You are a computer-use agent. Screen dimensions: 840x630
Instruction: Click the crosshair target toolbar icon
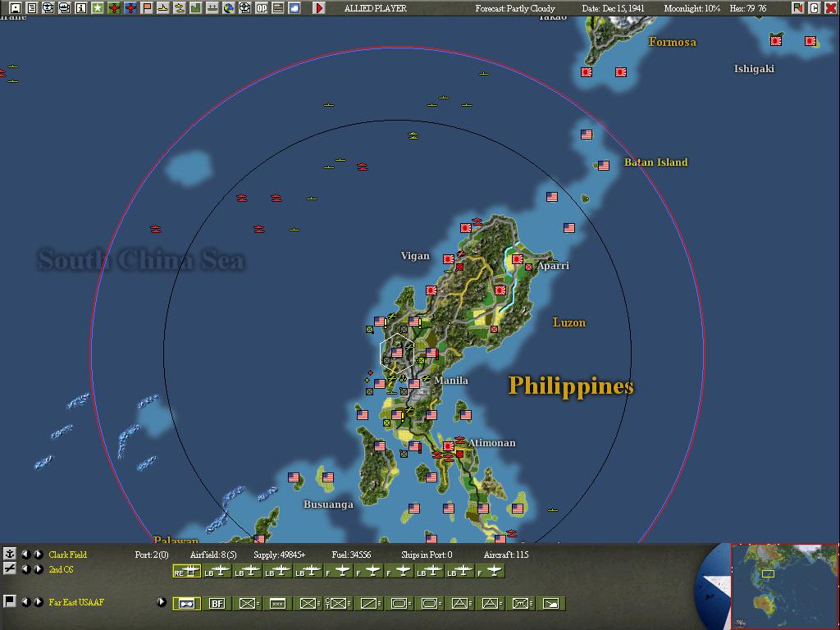point(244,7)
